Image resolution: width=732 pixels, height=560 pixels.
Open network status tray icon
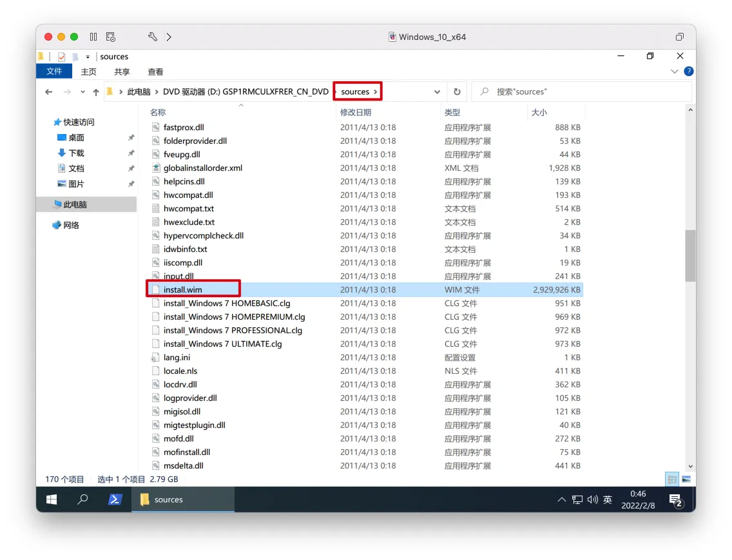[577, 500]
